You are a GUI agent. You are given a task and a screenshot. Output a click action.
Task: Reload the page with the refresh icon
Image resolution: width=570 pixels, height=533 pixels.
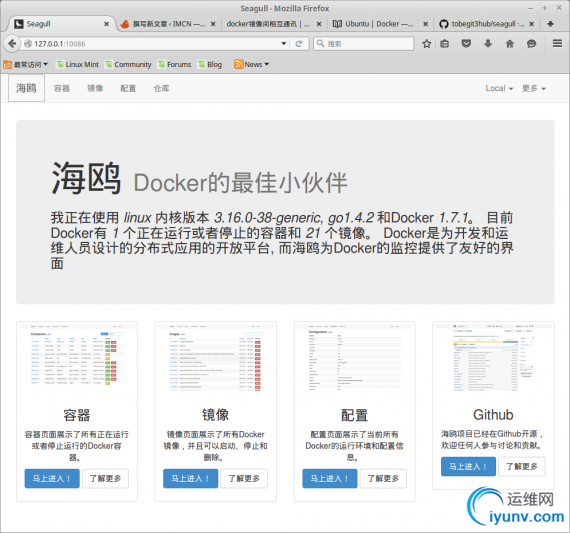[299, 44]
